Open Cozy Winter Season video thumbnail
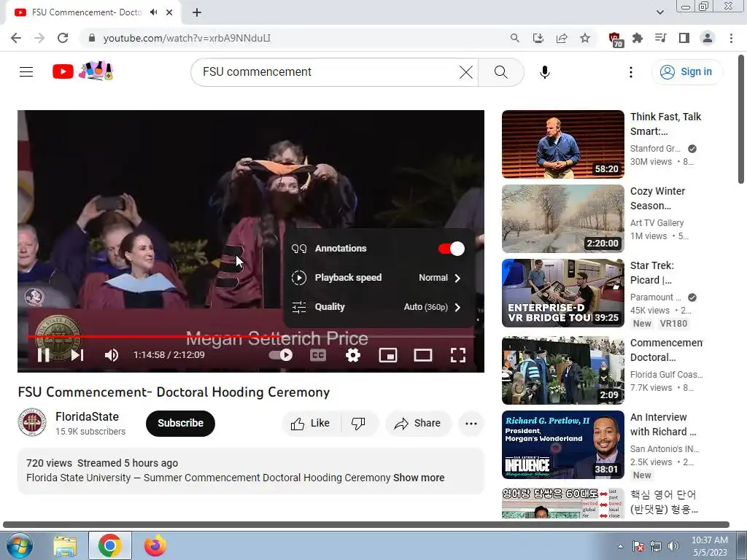 click(x=563, y=219)
